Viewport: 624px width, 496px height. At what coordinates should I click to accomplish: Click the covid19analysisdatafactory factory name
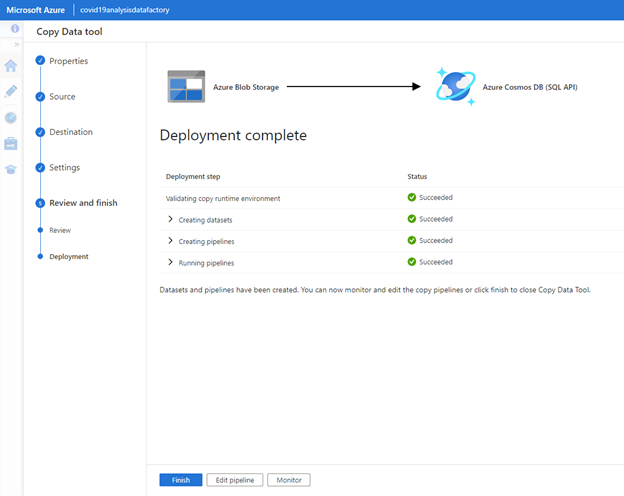pos(125,10)
